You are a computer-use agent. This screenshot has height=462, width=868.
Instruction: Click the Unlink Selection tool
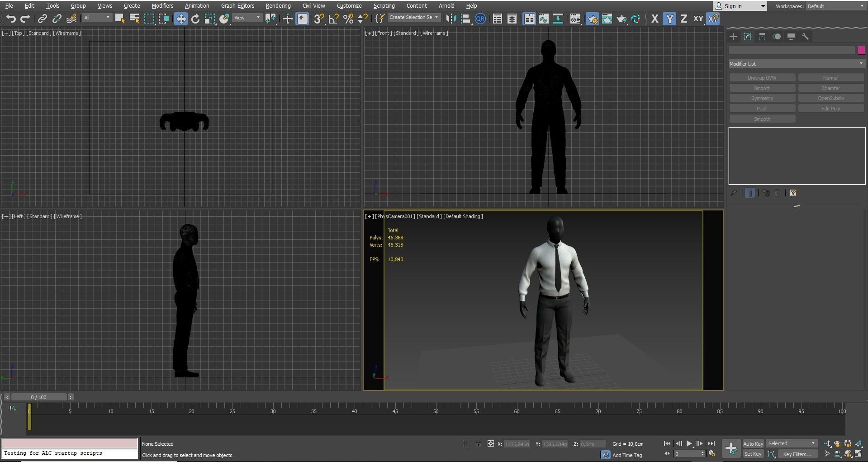(57, 19)
